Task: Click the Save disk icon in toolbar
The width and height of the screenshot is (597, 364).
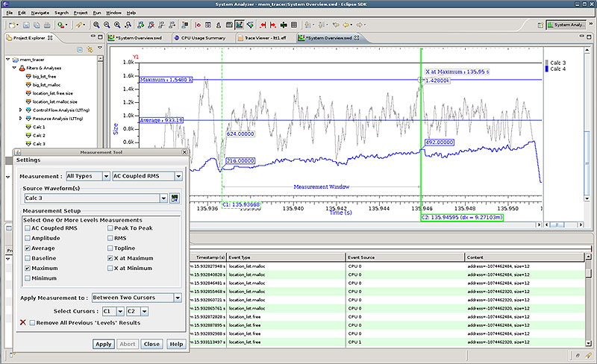Action: [x=26, y=25]
